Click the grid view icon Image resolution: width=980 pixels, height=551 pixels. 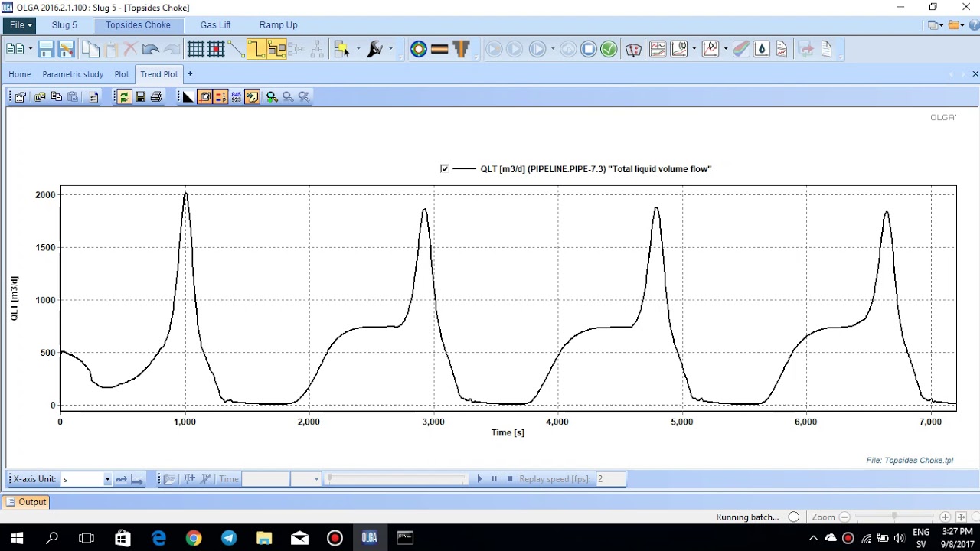[x=195, y=50]
